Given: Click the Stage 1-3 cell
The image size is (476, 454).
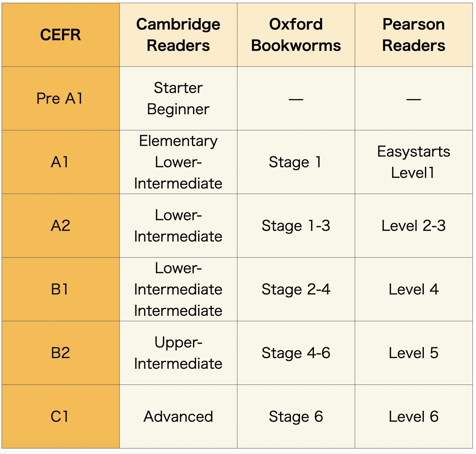Looking at the screenshot, I should coord(296,226).
